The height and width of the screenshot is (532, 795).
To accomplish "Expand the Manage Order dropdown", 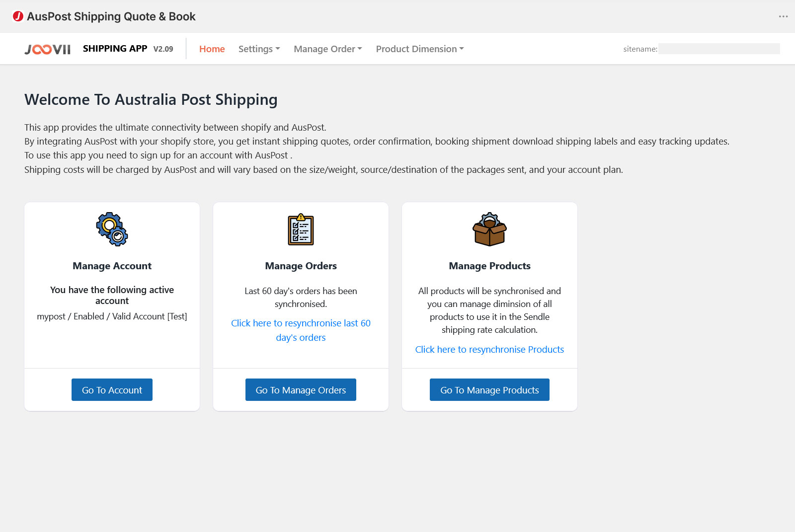I will click(327, 49).
